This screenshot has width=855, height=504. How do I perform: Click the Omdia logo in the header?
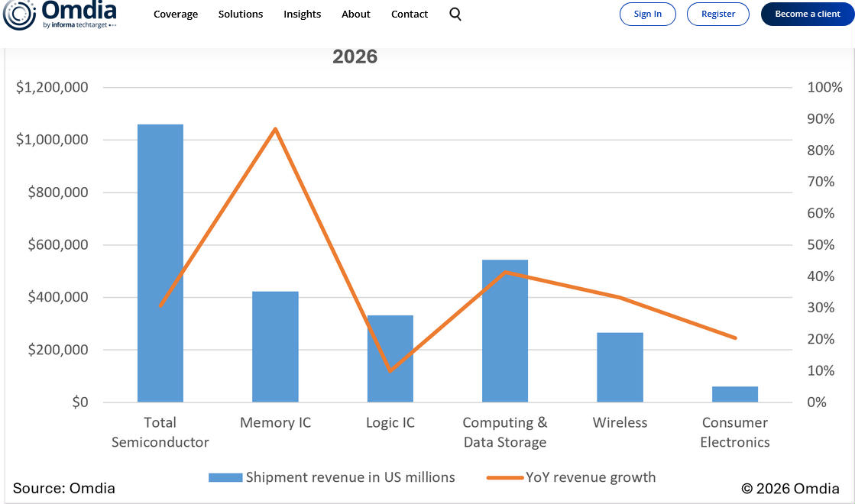pos(60,15)
